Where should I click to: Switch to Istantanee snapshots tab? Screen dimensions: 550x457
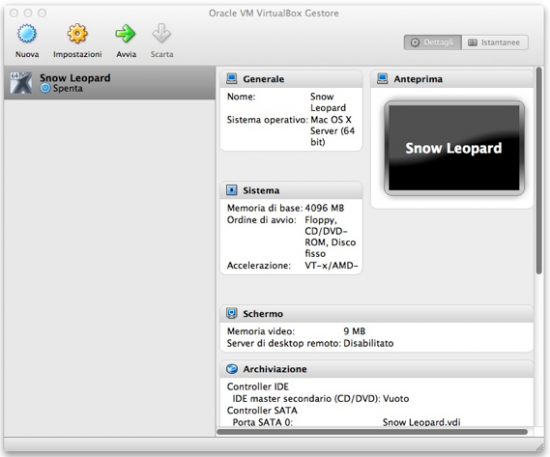pyautogui.click(x=495, y=42)
